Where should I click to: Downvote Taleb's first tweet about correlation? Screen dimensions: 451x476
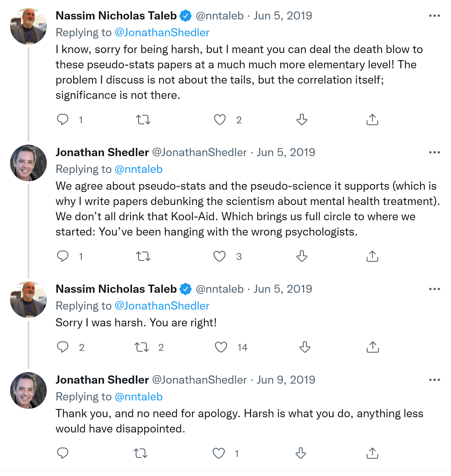(302, 120)
